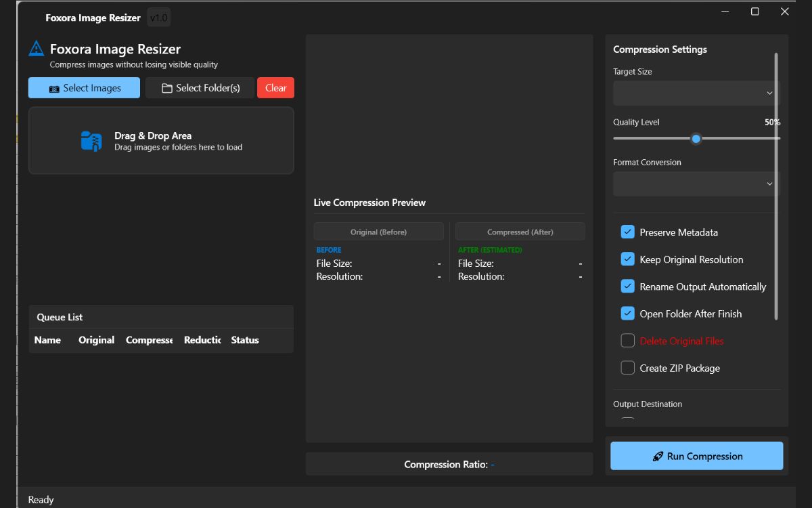
Task: Click the AFTER (ESTIMATED) label
Action: click(490, 250)
